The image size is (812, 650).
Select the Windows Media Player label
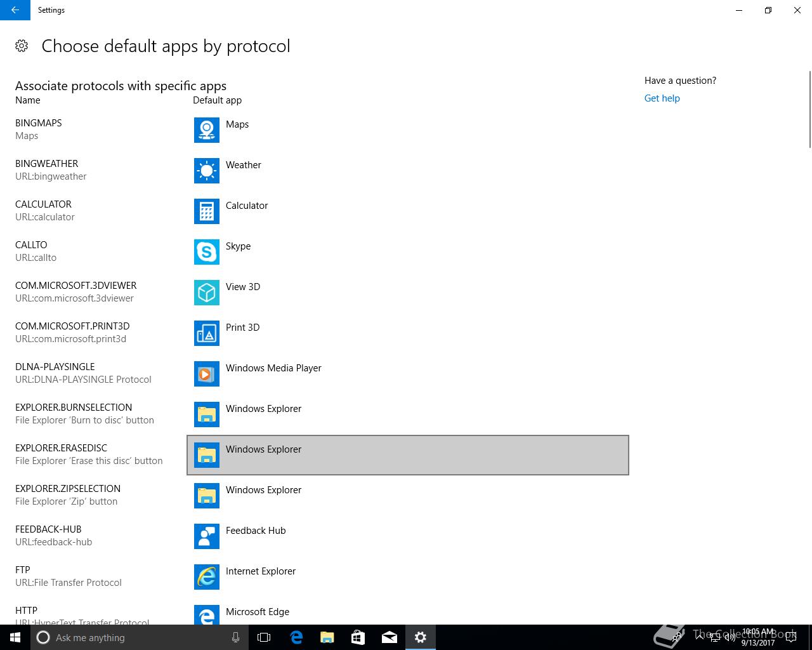273,368
